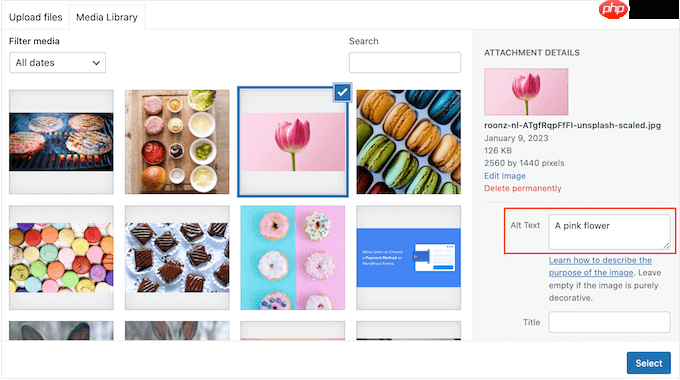This screenshot has width=680, height=380.
Task: Click the 126 KB file size text
Action: click(x=498, y=151)
